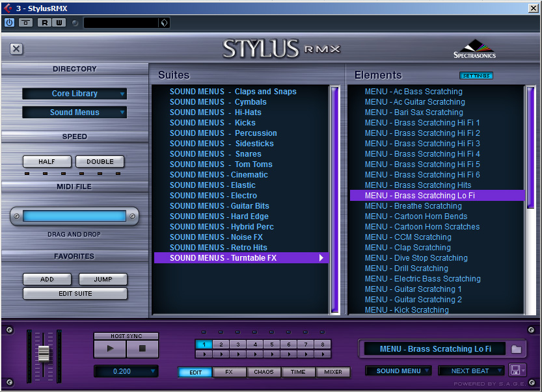This screenshot has height=392, width=542.
Task: Close the Stylus browser with X button
Action: pos(16,49)
